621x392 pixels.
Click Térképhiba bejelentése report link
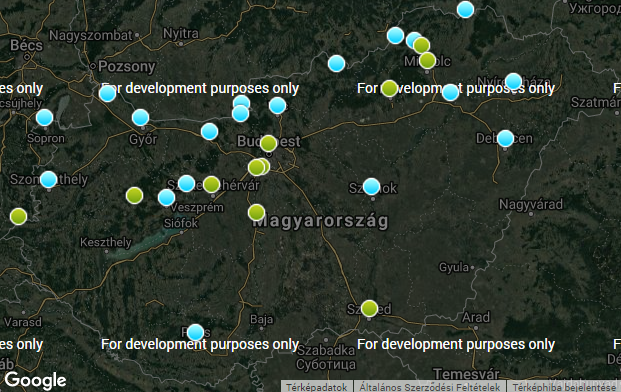564,387
